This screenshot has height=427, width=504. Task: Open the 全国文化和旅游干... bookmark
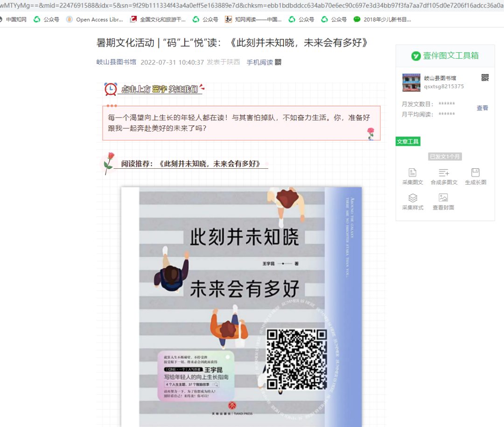click(x=158, y=20)
